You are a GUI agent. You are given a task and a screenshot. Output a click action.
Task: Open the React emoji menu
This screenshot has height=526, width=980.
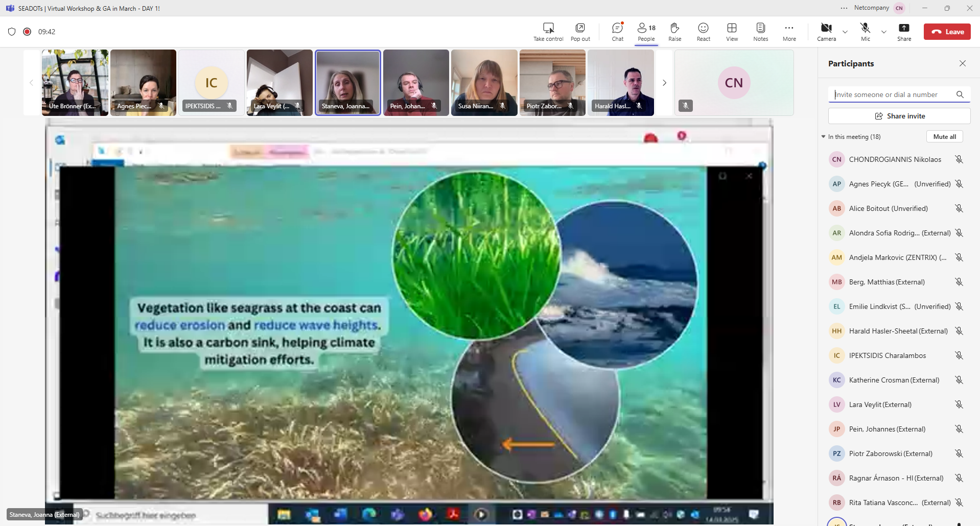pos(703,32)
